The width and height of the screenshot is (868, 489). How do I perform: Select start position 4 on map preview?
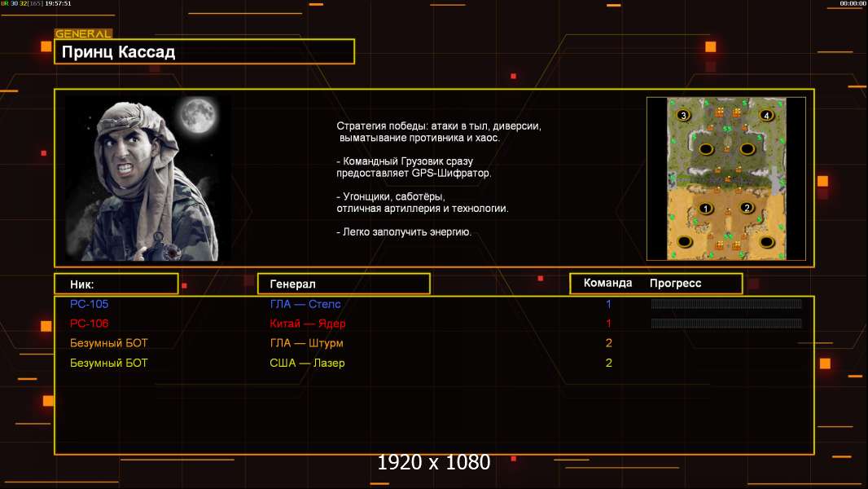(x=766, y=115)
